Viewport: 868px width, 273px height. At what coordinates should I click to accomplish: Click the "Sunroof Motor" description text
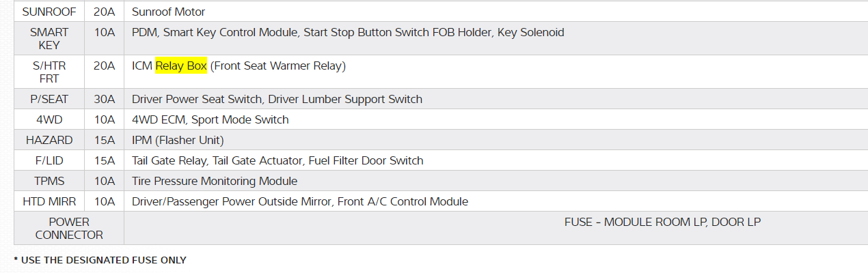point(168,12)
